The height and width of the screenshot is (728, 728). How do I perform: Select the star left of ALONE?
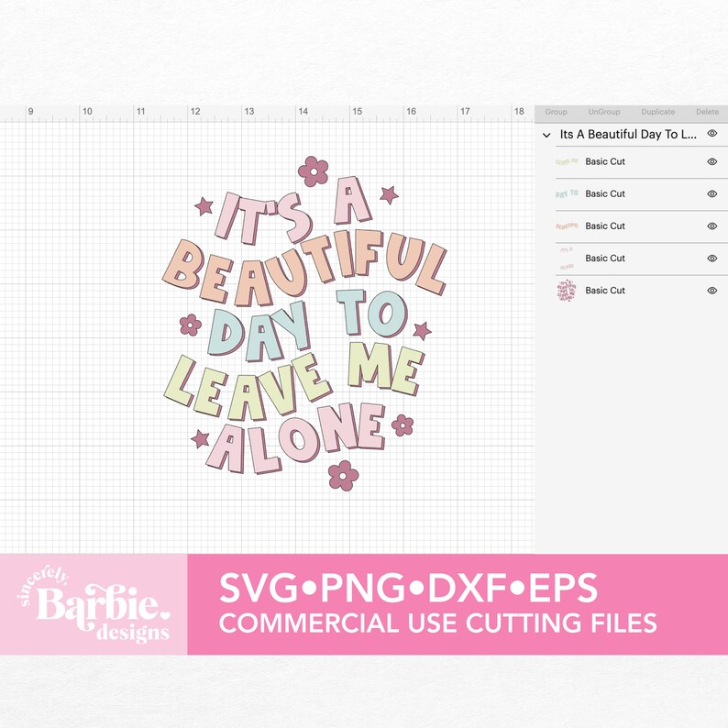(x=200, y=439)
